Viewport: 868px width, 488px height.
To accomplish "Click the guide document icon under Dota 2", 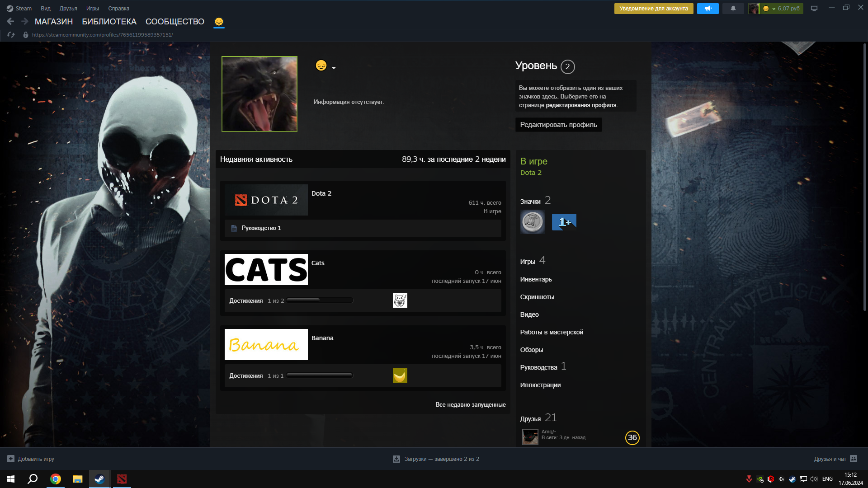I will coord(234,228).
